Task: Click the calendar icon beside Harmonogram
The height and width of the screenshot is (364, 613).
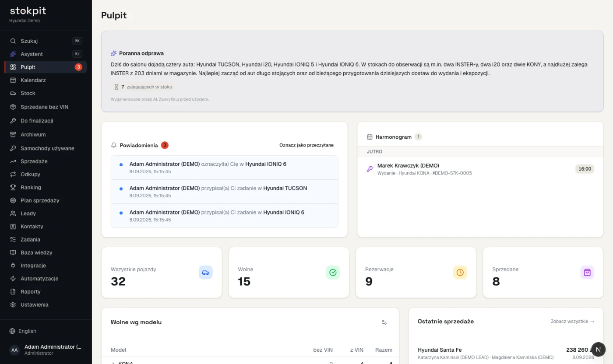Action: [370, 137]
